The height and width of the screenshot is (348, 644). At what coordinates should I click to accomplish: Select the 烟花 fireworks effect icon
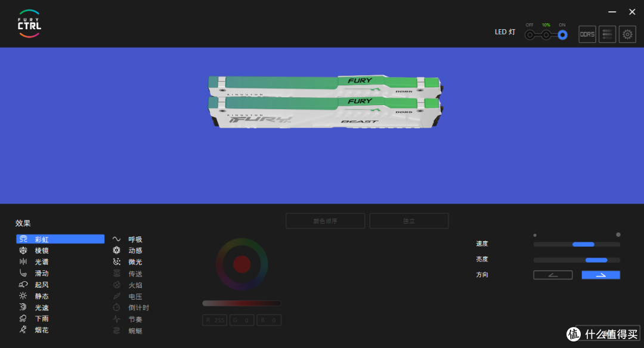click(23, 329)
